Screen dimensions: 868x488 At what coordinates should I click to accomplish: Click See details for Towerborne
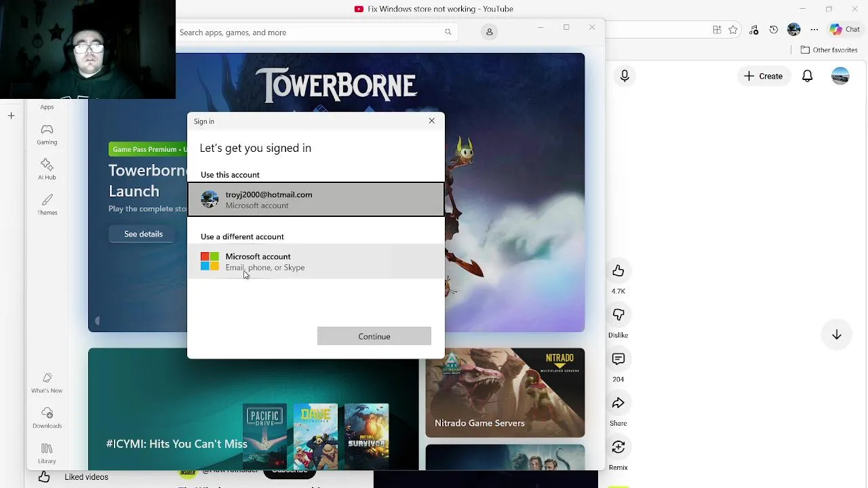pos(143,234)
